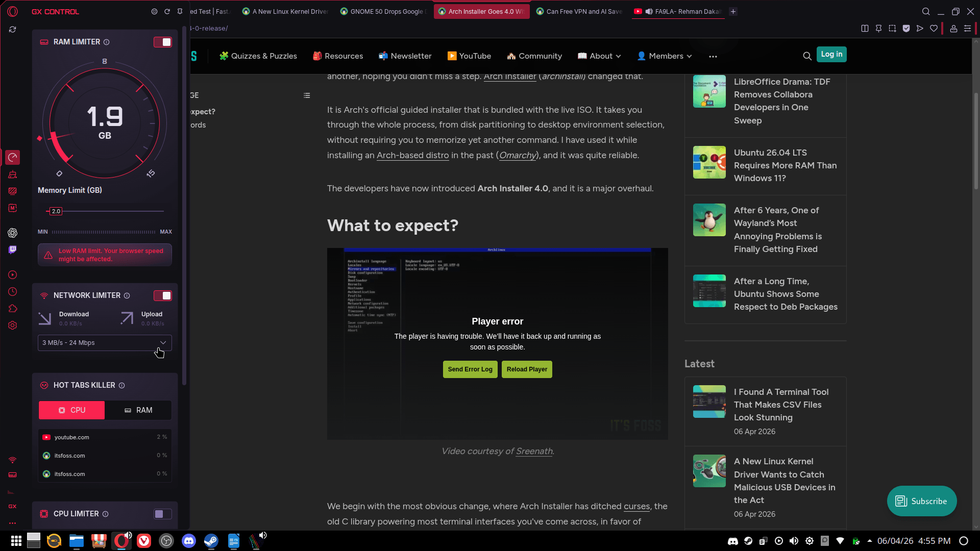
Task: Expand the About menu
Action: 599,56
